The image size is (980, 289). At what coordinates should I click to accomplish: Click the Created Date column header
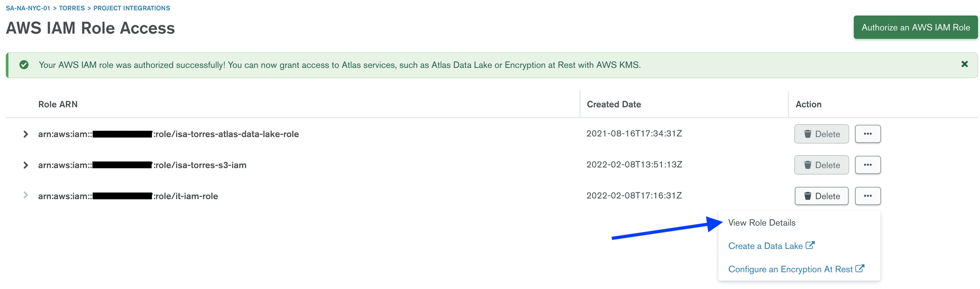(x=614, y=104)
